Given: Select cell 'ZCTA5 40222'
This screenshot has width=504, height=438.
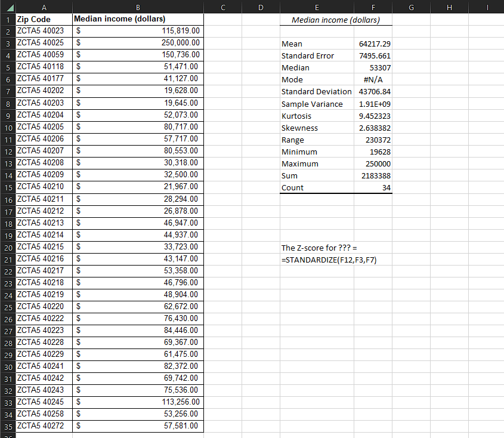Looking at the screenshot, I should pyautogui.click(x=44, y=319).
